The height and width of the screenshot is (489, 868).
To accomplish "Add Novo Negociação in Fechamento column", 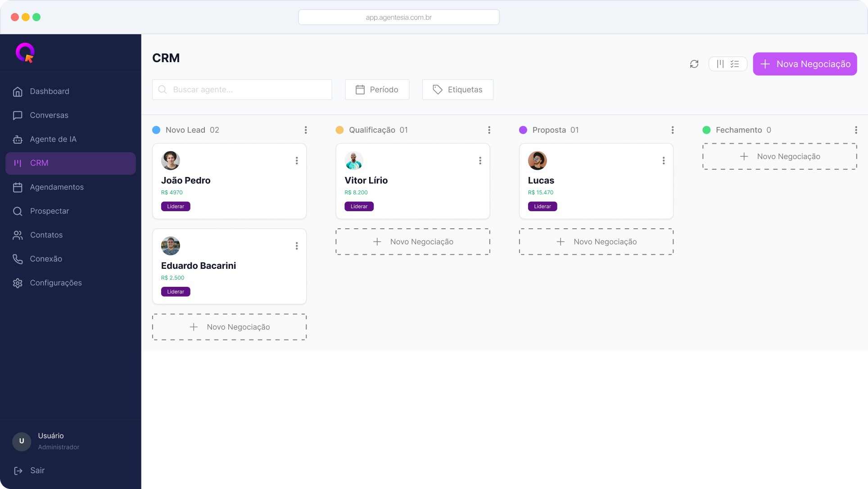I will [x=779, y=157].
